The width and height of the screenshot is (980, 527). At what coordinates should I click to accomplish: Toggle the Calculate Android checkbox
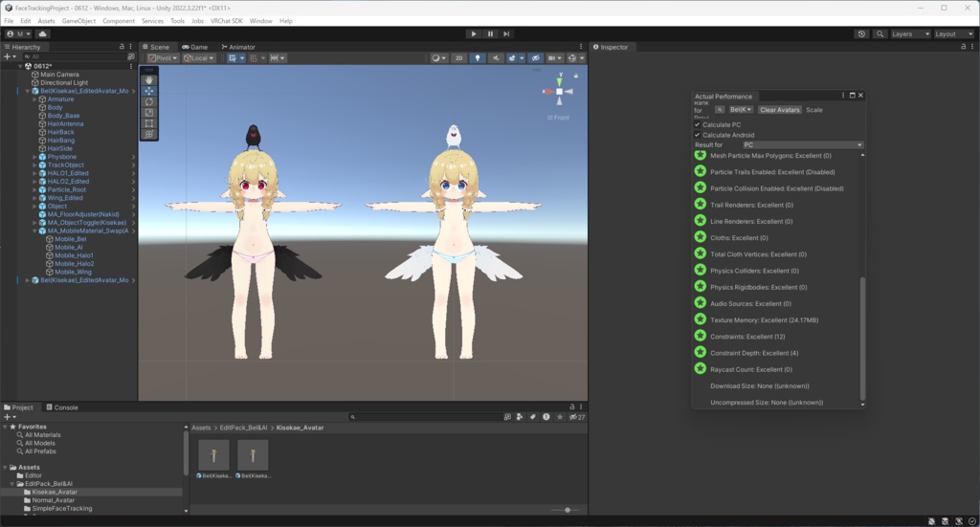tap(698, 134)
